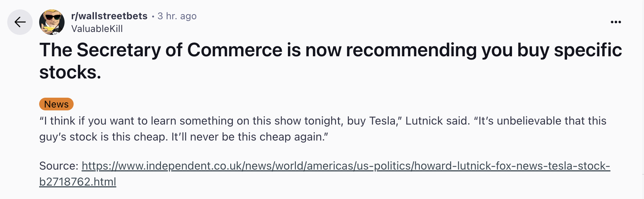The height and width of the screenshot is (199, 644).
Task: Click the word 'Commerce' in the headline
Action: (x=235, y=50)
